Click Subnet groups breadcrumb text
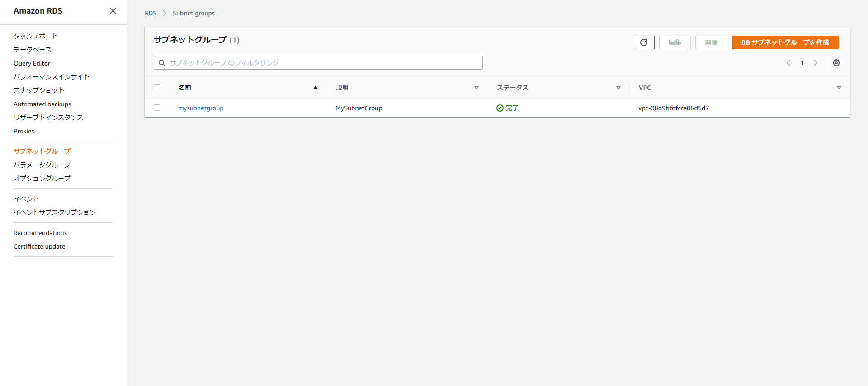Screen dimensions: 868x386 (x=193, y=13)
